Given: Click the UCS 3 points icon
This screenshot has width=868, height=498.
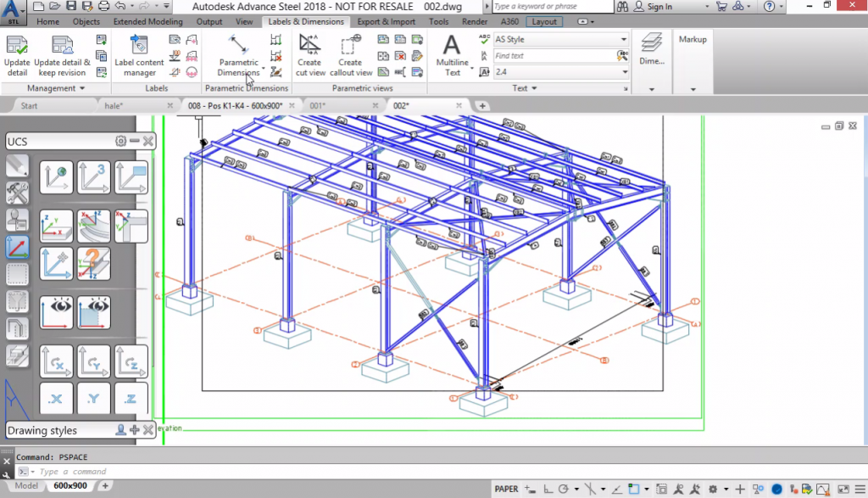Looking at the screenshot, I should click(94, 177).
